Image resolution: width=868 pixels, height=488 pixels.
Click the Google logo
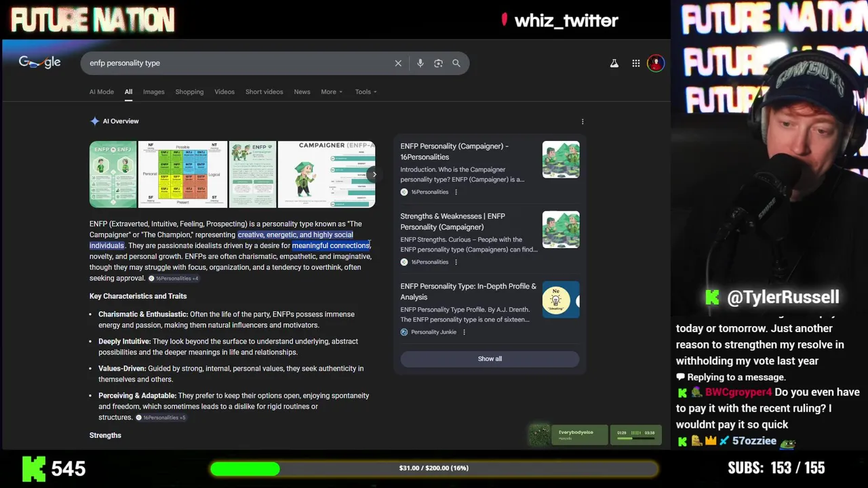coord(39,62)
